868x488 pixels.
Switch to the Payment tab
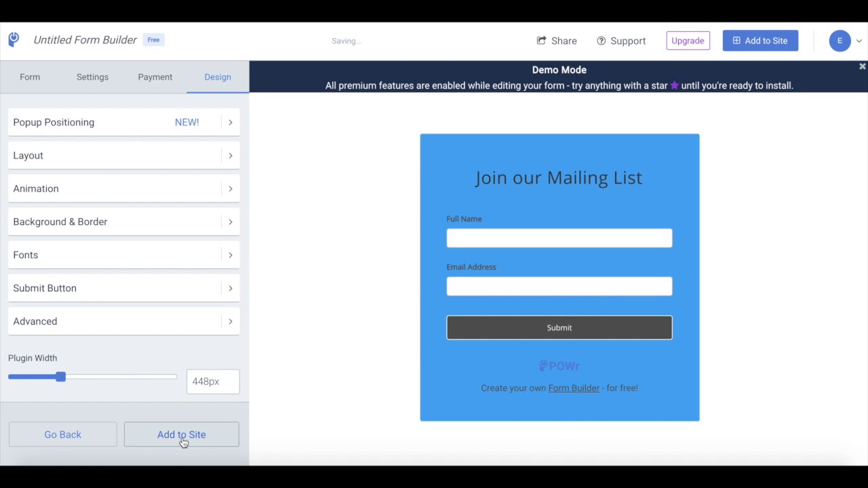[x=155, y=77]
